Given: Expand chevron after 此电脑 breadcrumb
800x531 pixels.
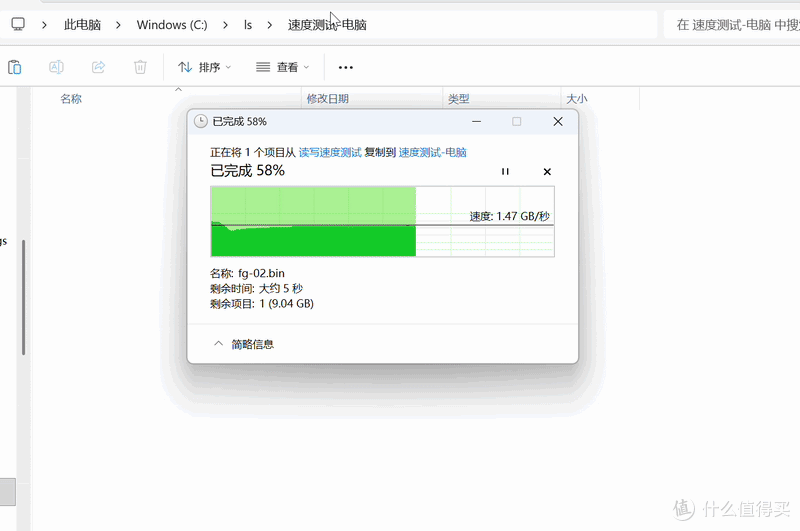Looking at the screenshot, I should coord(118,25).
